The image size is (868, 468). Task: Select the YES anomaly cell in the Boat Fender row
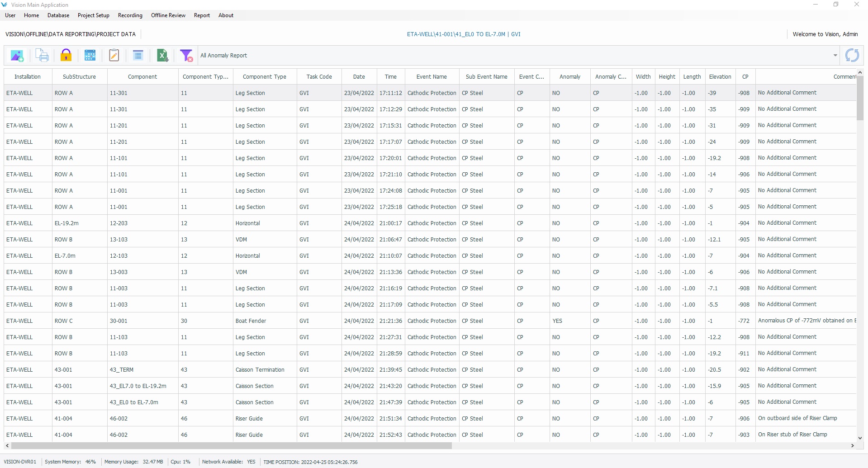point(570,321)
